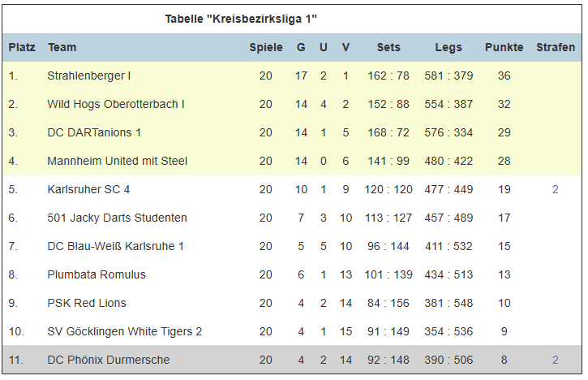Select the DC Phönix Durmersche row
588x380 pixels.
[292, 360]
